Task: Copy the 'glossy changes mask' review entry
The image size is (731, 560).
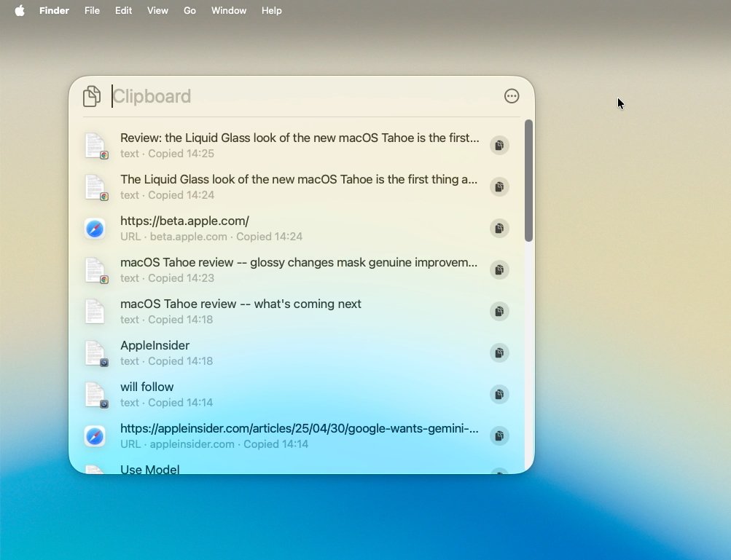Action: pos(499,270)
